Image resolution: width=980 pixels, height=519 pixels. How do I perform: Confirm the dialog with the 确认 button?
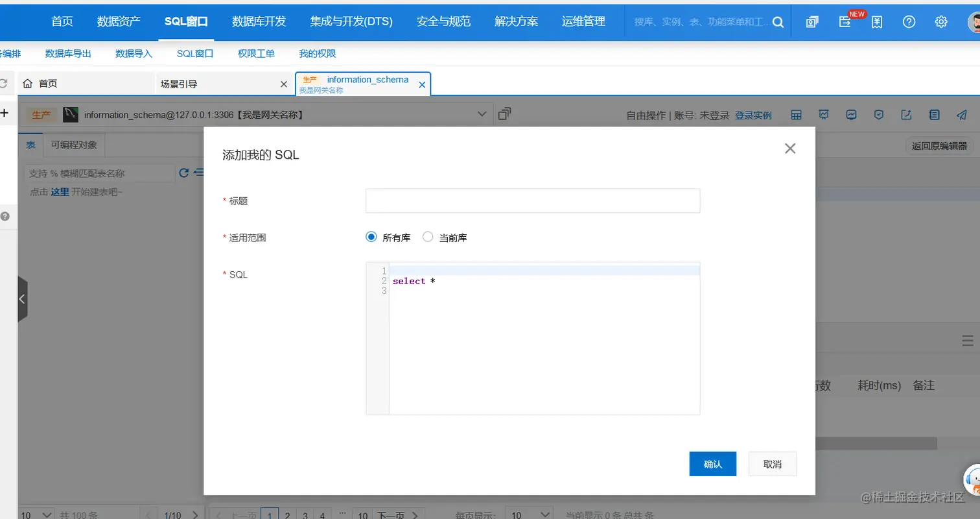[x=712, y=464]
